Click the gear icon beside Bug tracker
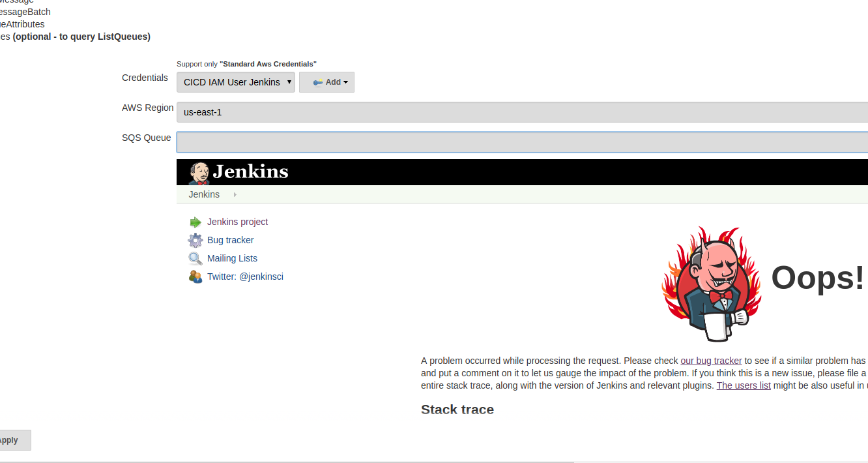Image resolution: width=868 pixels, height=463 pixels. pos(195,241)
